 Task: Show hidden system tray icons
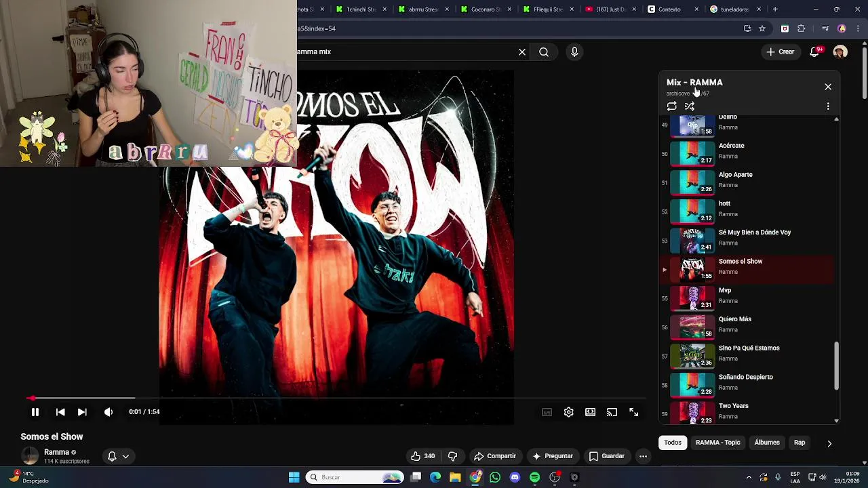[749, 477]
